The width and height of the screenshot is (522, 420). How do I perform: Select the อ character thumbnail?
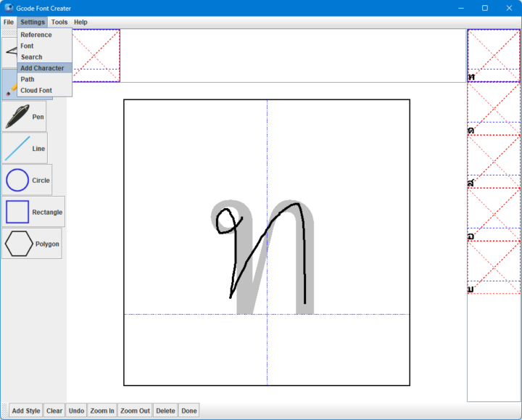(x=494, y=215)
